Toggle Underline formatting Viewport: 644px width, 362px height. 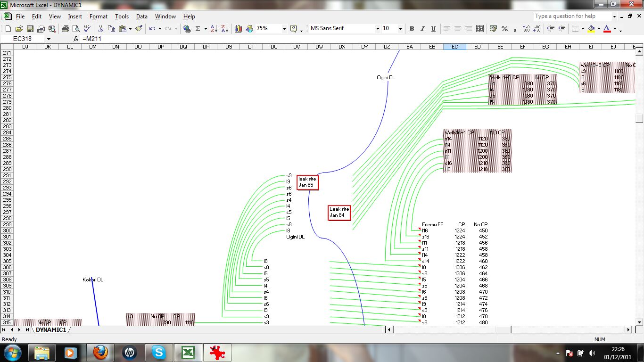pyautogui.click(x=433, y=29)
